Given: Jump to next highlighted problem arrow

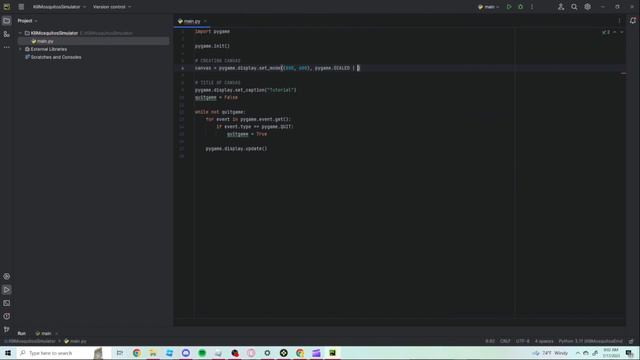Looking at the screenshot, I should [x=622, y=32].
